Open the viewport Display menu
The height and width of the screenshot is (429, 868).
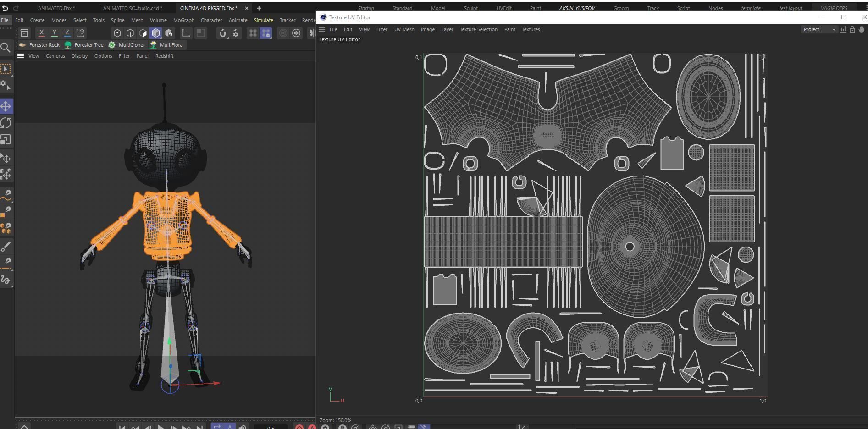79,56
